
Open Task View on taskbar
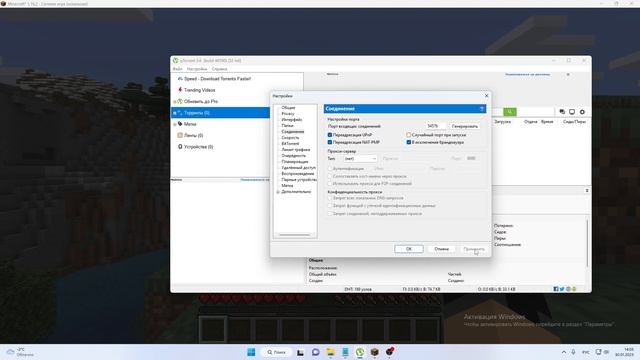300,352
